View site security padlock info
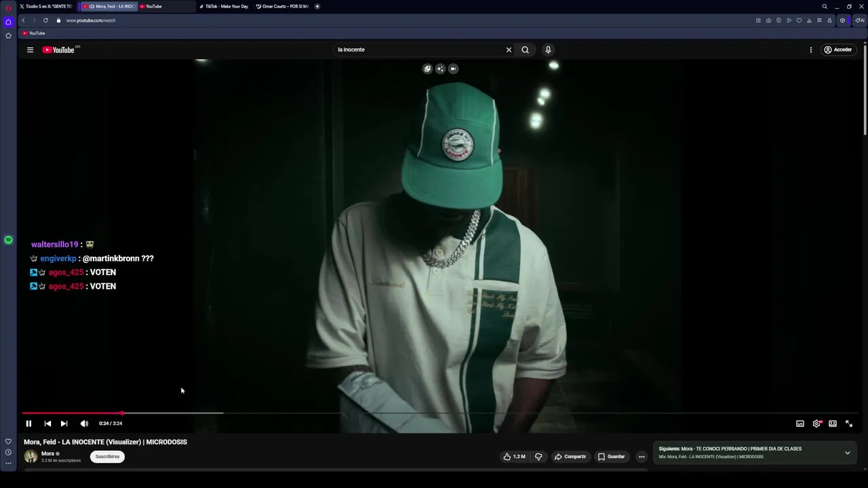Viewport: 868px width, 488px height. point(58,20)
